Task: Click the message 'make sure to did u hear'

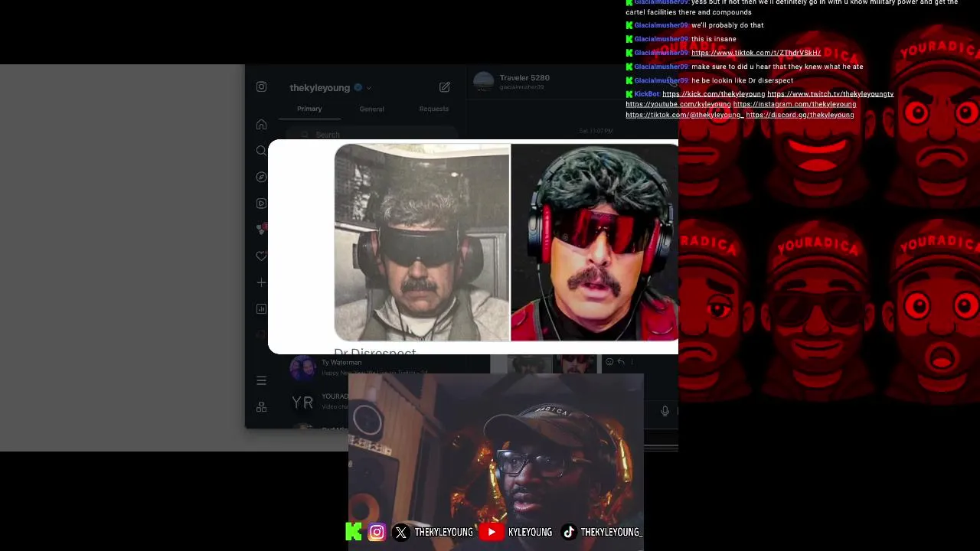Action: tap(777, 67)
